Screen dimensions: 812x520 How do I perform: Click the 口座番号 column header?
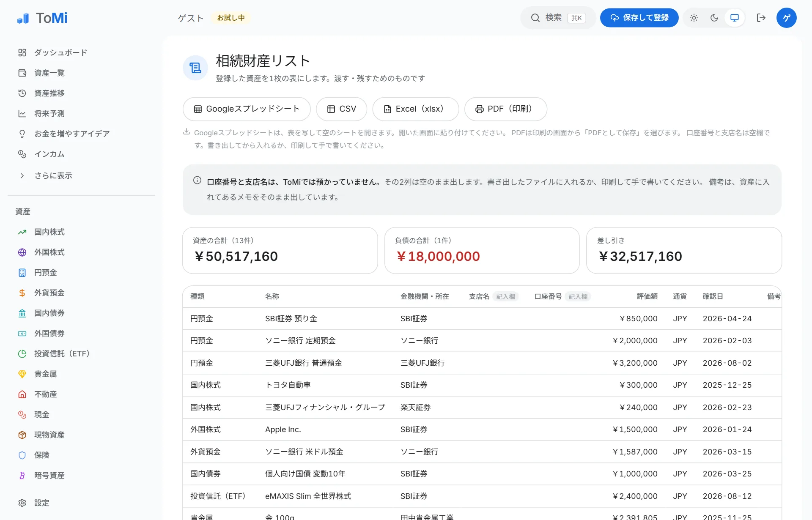(548, 296)
